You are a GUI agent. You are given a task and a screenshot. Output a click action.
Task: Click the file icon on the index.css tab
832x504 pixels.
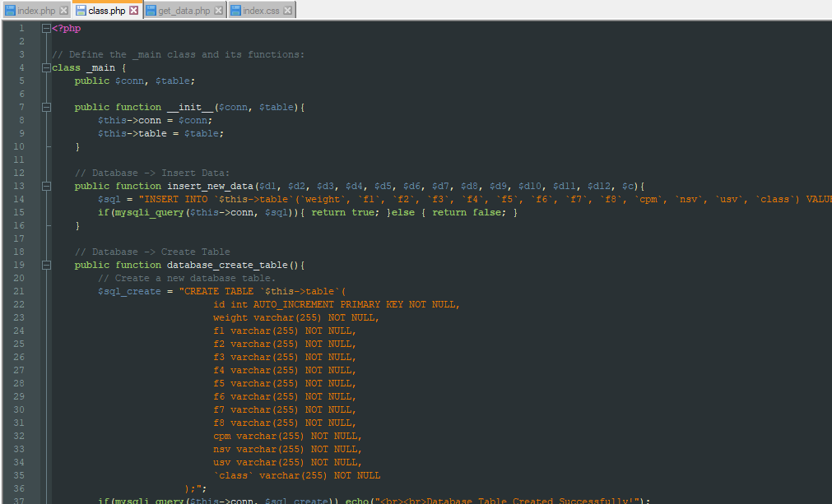(x=235, y=11)
